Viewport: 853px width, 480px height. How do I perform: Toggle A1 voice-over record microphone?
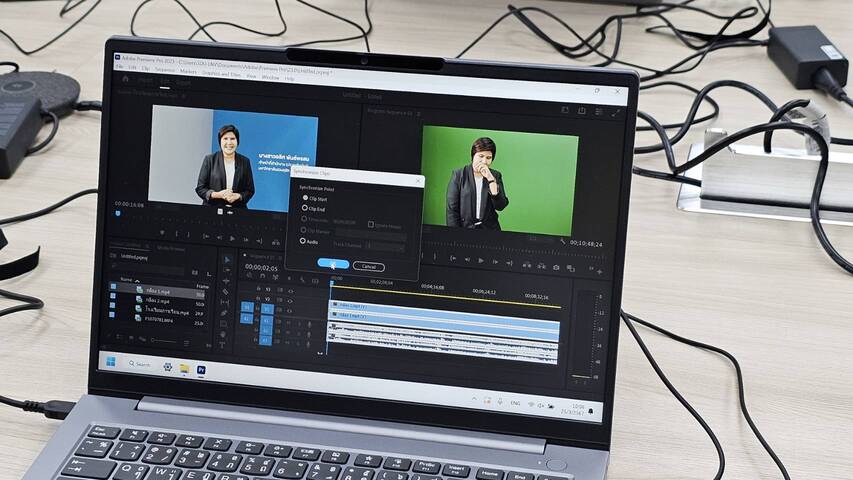tap(309, 324)
